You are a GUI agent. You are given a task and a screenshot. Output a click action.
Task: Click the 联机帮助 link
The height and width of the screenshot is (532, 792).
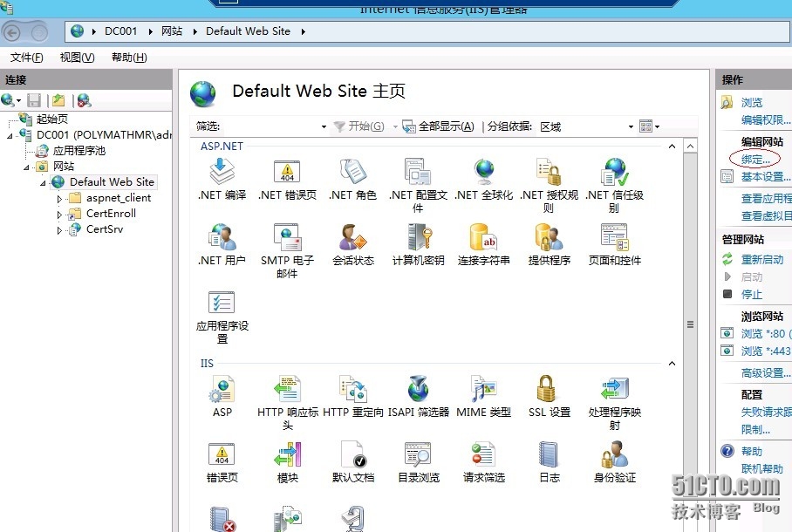[762, 469]
